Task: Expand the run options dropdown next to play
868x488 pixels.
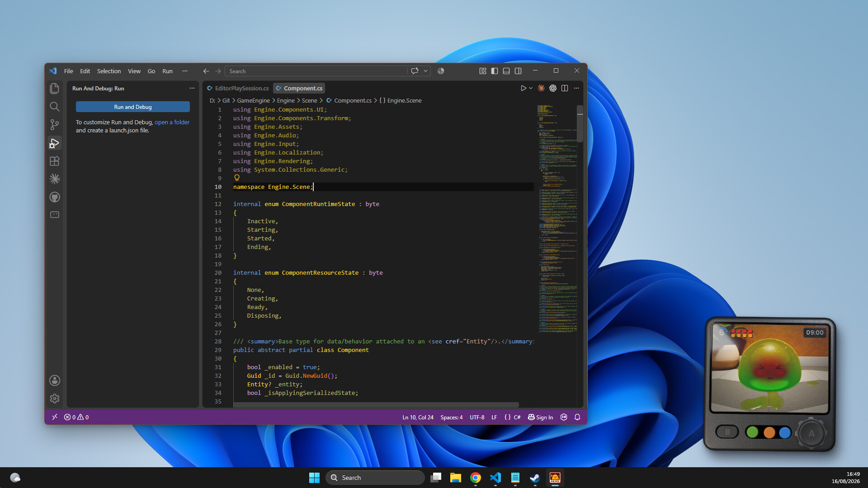Action: click(531, 88)
